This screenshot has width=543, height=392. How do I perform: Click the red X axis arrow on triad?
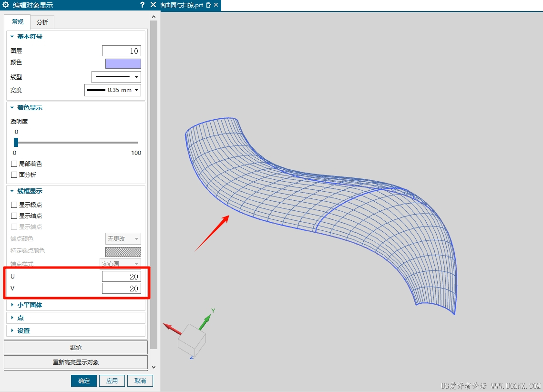tap(171, 328)
